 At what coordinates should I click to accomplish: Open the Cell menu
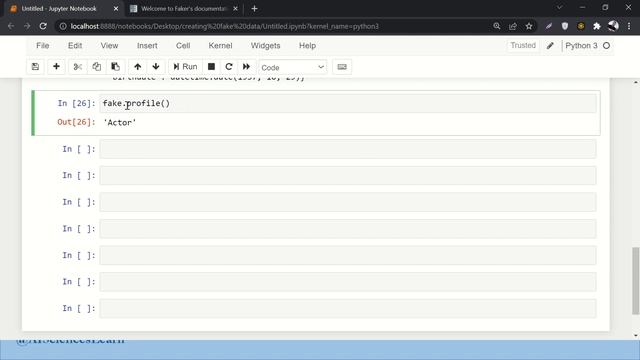pos(183,46)
